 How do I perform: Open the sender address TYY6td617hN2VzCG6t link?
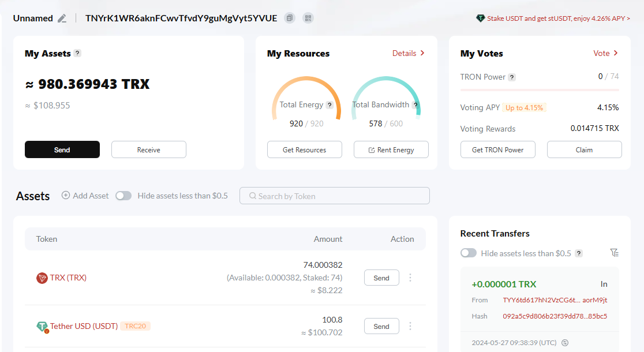pos(555,300)
